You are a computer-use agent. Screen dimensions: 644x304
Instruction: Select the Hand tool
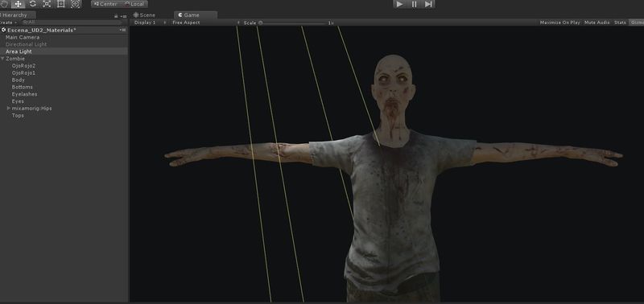(x=4, y=4)
